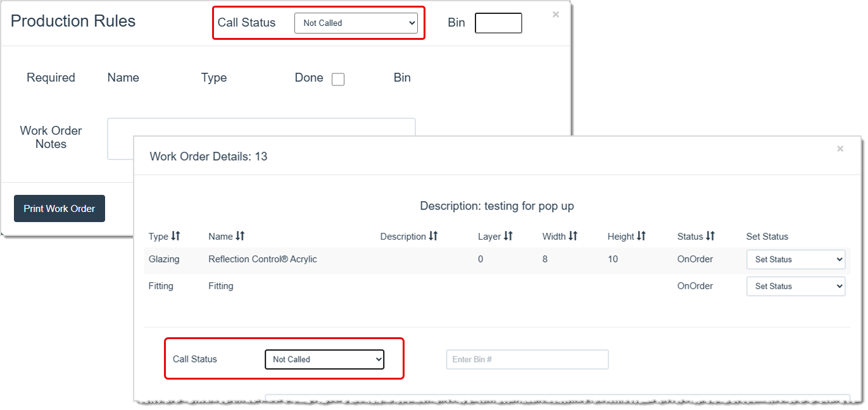Close the Work Order Details dialog

point(840,149)
